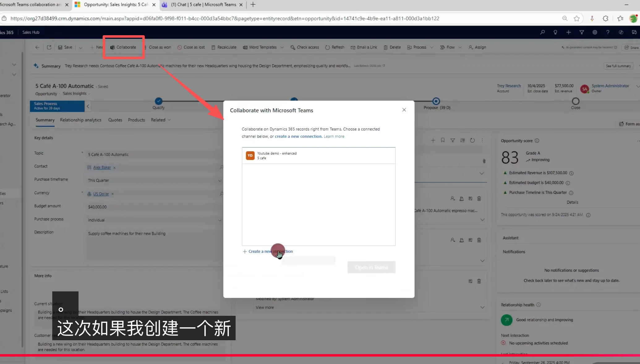Click the plus quick-create icon in header
Viewport: 640px width, 364px height.
tap(569, 32)
